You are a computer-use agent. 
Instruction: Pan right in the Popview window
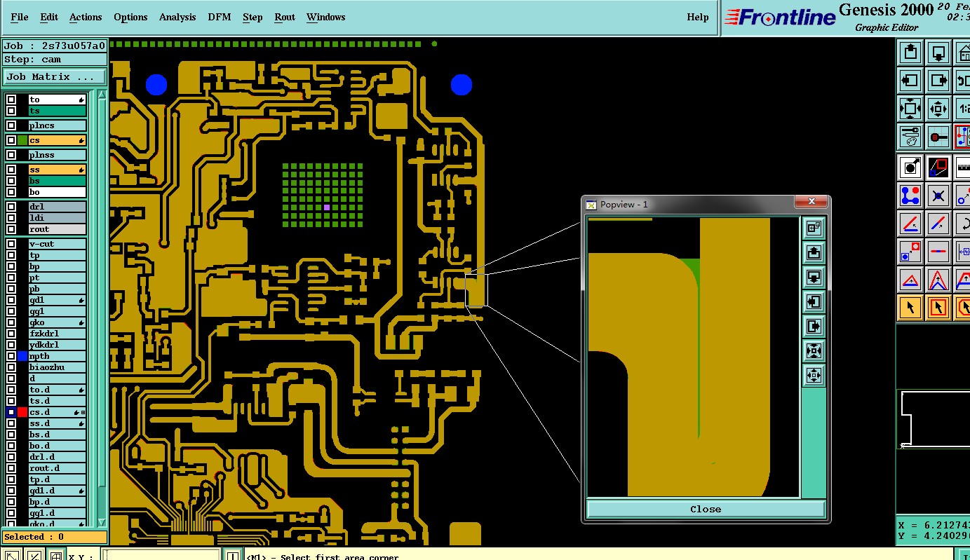[x=814, y=326]
